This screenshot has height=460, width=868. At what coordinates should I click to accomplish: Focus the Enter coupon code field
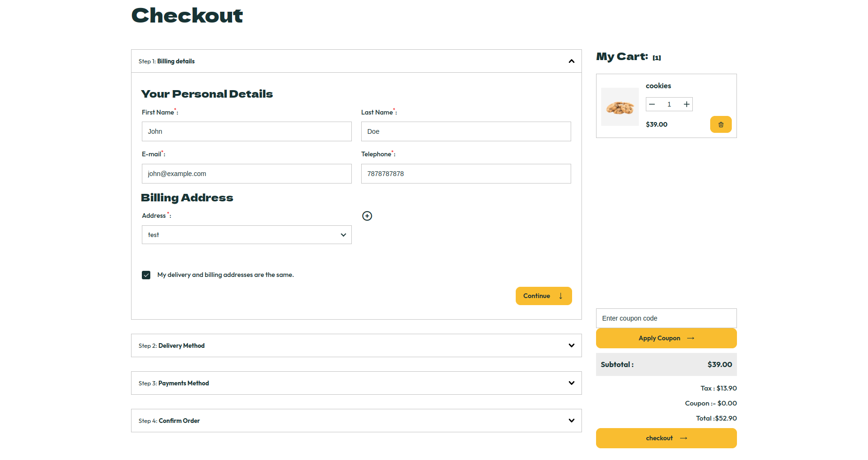666,318
